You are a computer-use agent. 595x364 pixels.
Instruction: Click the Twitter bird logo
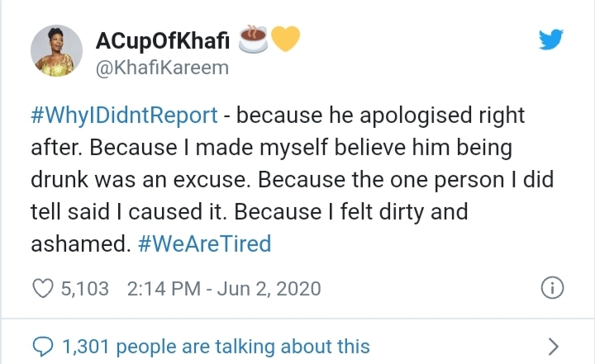551,39
